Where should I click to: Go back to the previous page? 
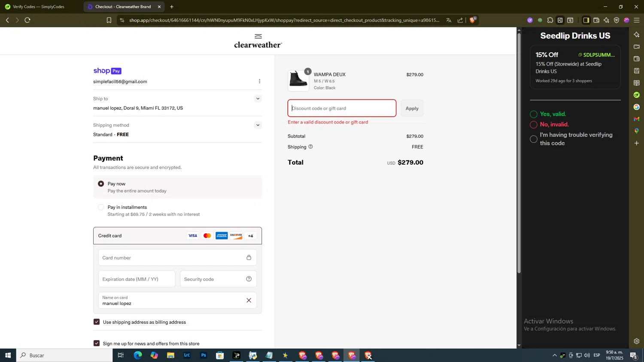[7, 20]
